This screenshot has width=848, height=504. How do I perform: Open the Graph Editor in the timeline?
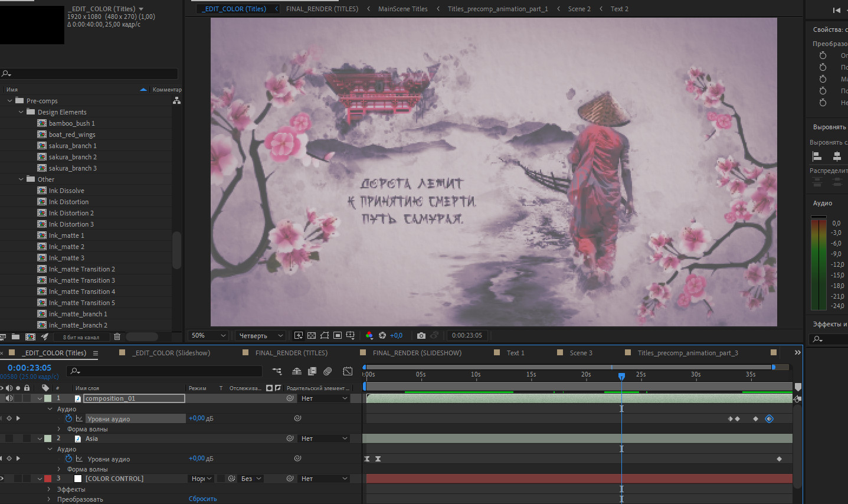(x=348, y=371)
